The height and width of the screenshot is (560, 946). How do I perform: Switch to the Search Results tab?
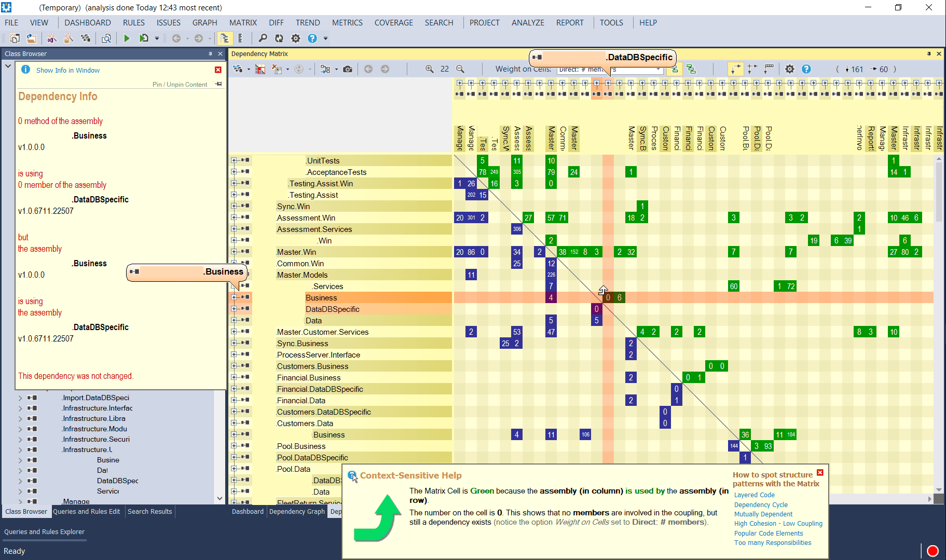pos(149,512)
